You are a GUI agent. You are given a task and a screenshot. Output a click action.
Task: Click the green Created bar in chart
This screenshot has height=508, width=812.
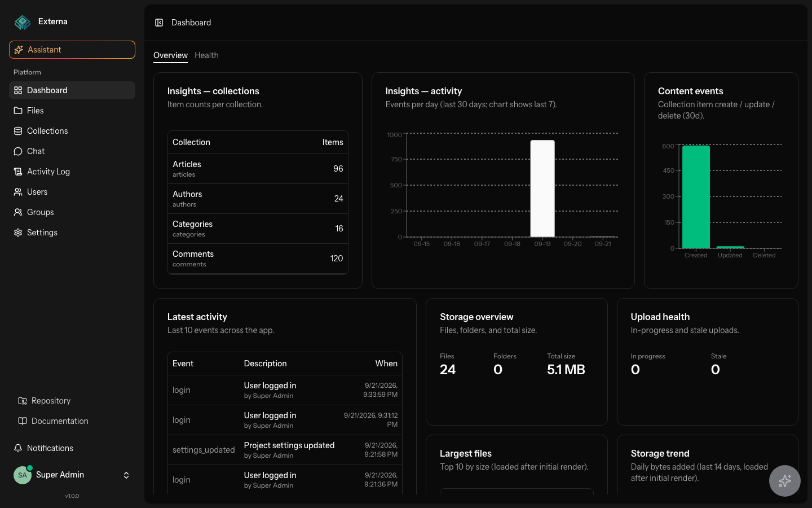pyautogui.click(x=696, y=197)
